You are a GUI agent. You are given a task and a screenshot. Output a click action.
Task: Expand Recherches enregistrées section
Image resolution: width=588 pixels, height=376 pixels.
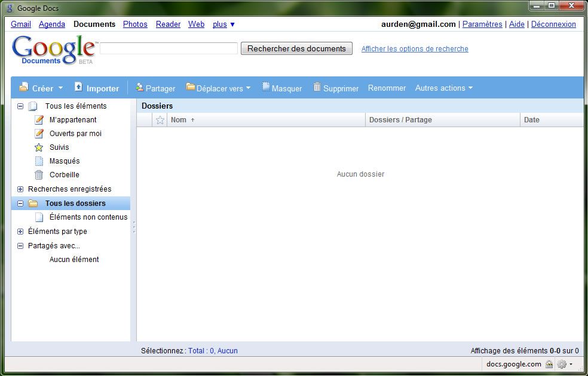tap(20, 190)
